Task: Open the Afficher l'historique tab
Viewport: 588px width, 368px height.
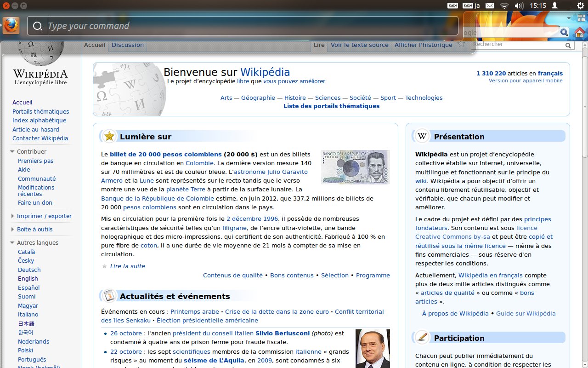Action: [424, 45]
